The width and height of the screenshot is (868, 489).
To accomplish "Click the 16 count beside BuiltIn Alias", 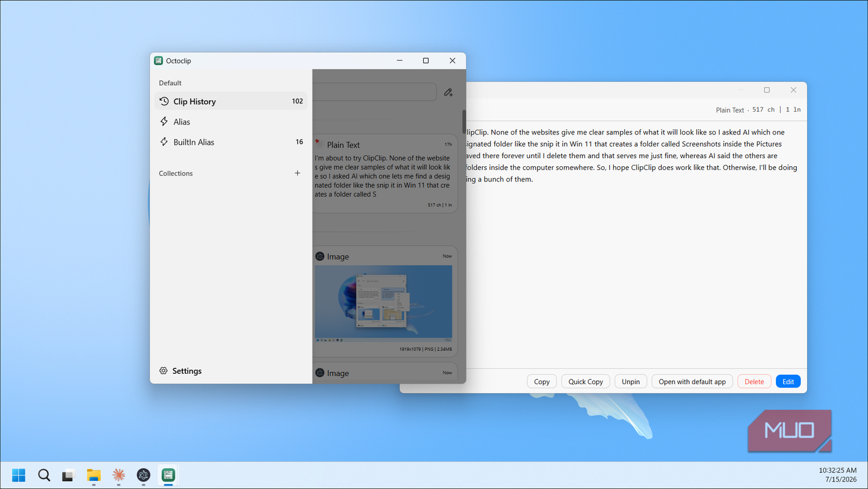I will [x=299, y=142].
